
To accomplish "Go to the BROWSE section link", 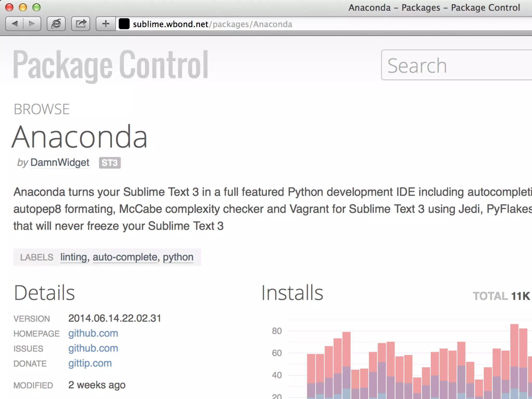I will (42, 109).
